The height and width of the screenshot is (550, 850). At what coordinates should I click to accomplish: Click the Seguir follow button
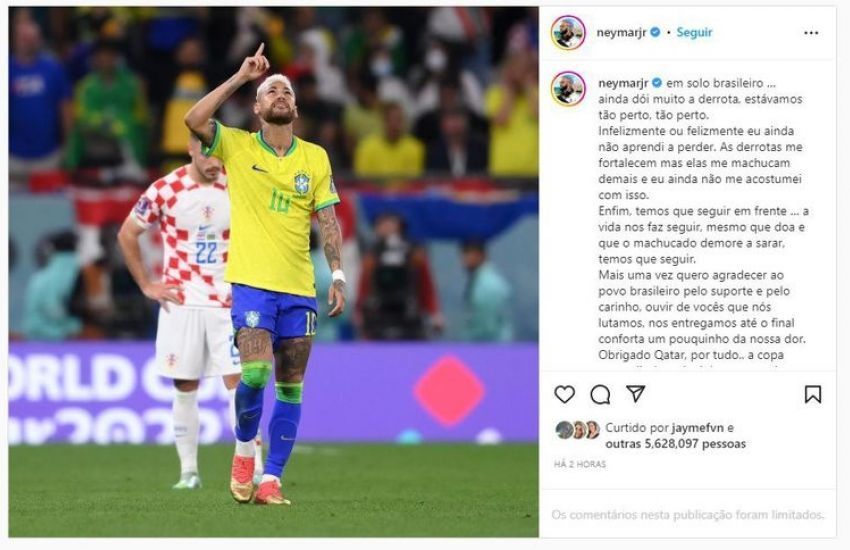[x=694, y=33]
